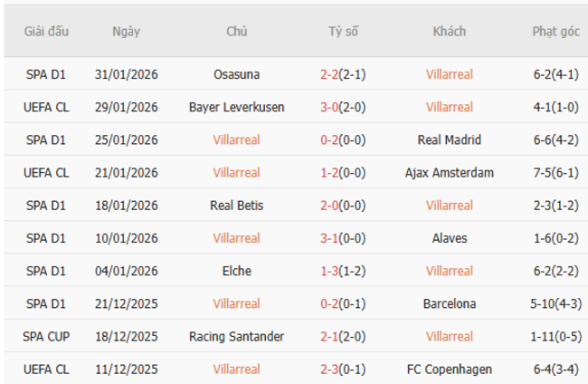Click the 'Giải đấu' column header
The height and width of the screenshot is (384, 588).
(x=47, y=31)
